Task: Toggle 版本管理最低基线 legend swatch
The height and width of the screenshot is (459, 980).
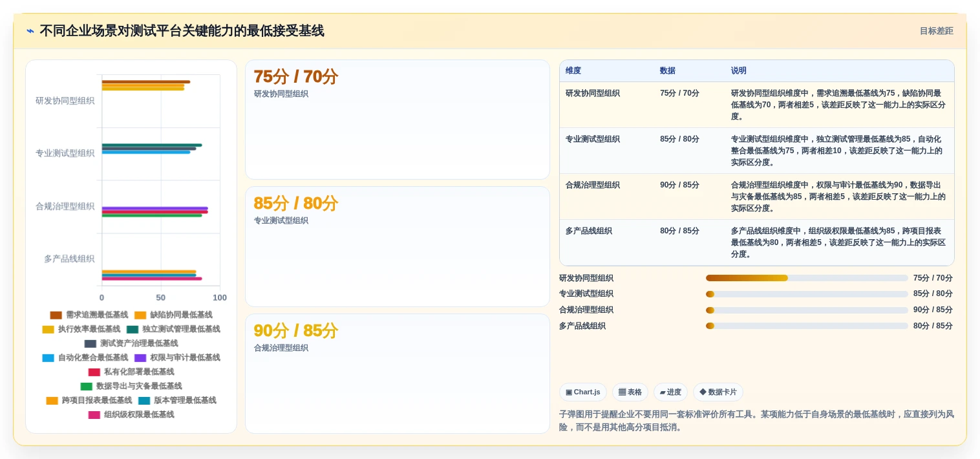Action: click(144, 401)
